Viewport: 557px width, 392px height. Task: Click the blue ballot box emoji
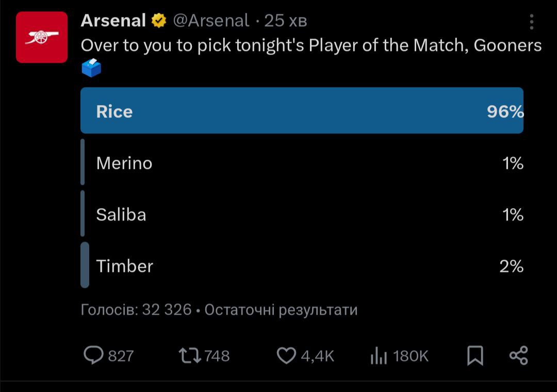point(91,67)
